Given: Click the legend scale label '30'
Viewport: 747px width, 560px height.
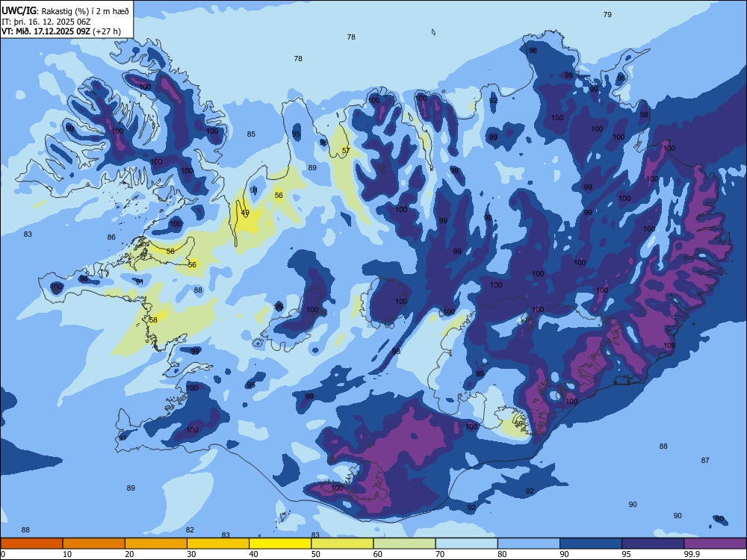Looking at the screenshot, I should coord(191,554).
